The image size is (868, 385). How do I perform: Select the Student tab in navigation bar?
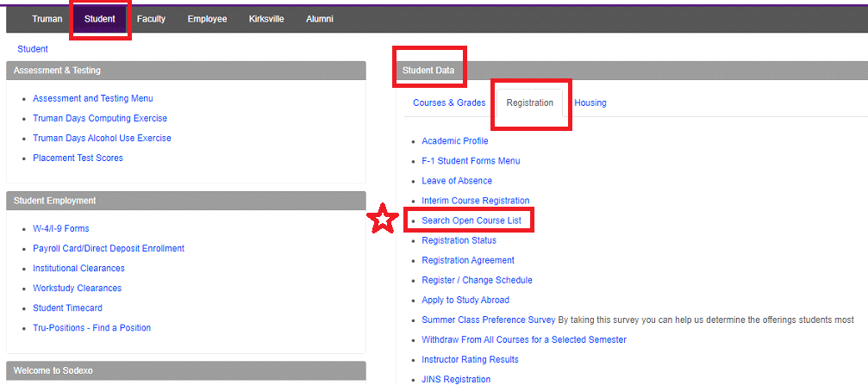click(x=100, y=19)
